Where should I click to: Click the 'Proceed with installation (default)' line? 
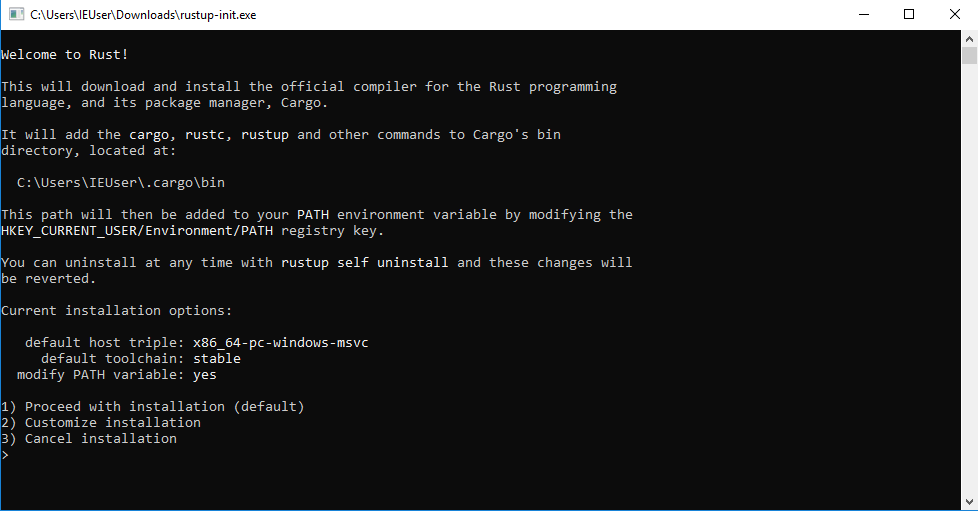point(152,406)
